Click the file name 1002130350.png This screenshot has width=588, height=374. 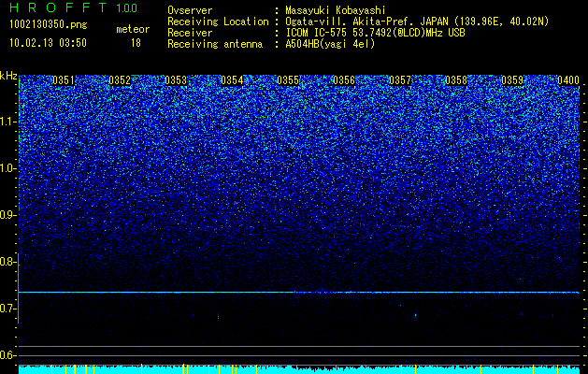click(49, 24)
